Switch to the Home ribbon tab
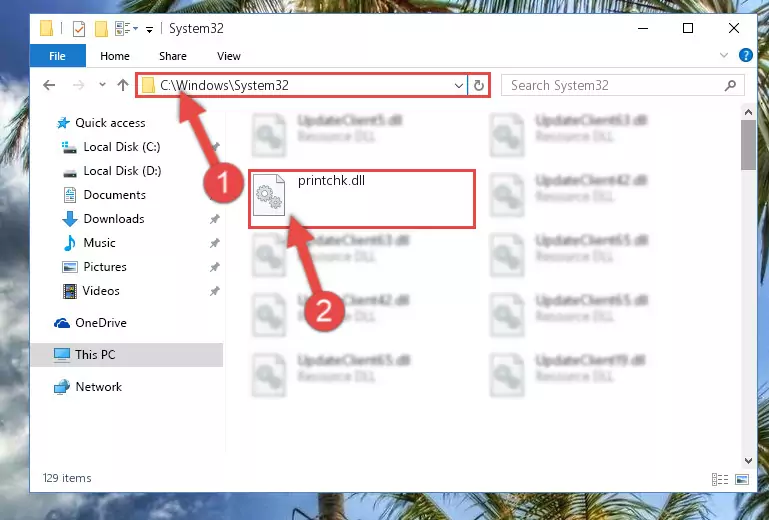Viewport: 769px width, 520px height. pos(115,56)
